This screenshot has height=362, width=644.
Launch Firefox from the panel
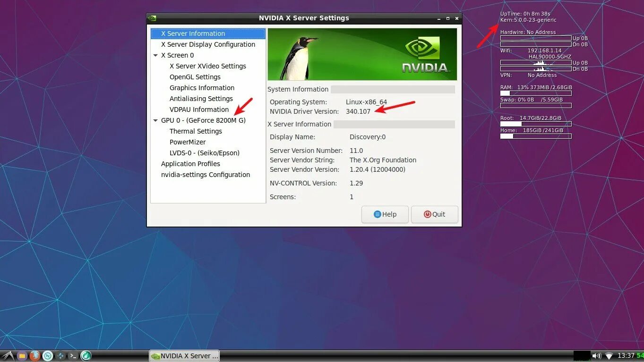click(35, 356)
